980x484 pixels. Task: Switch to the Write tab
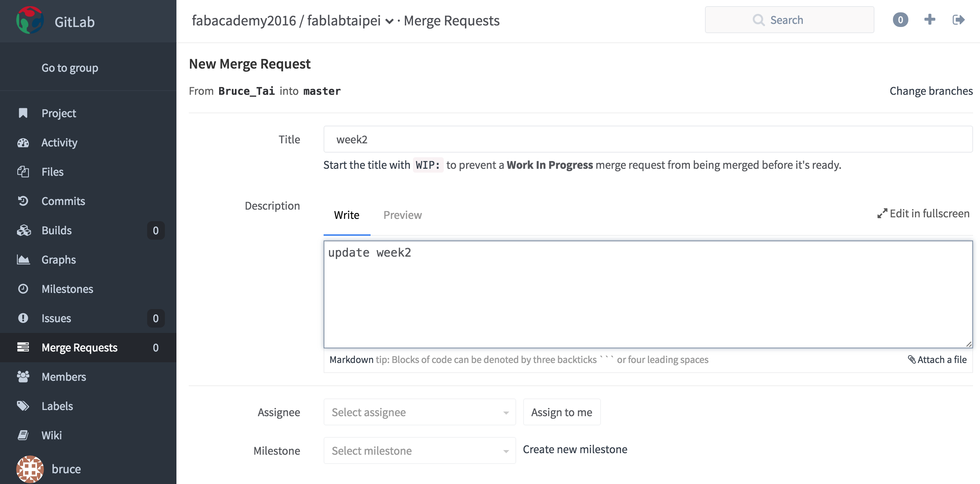(347, 215)
